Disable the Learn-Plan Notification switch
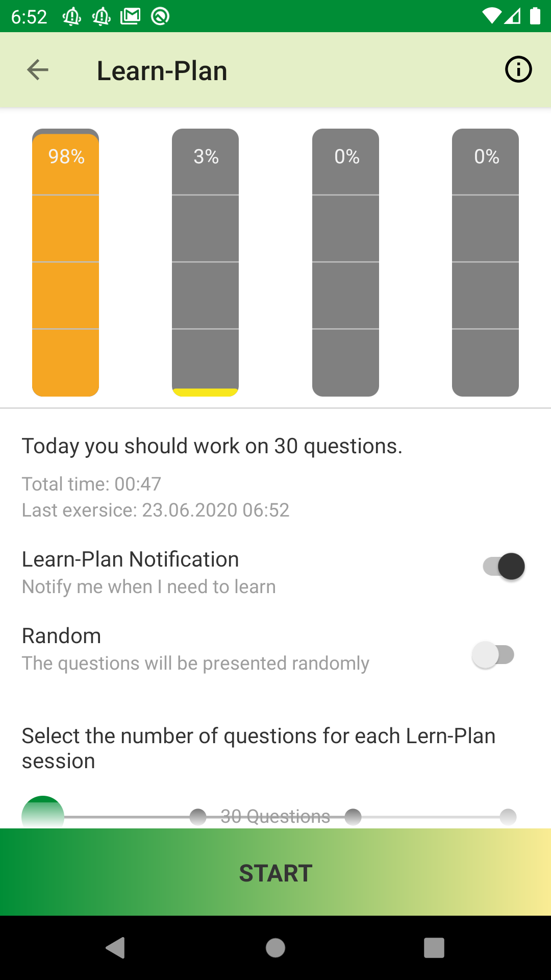 click(x=504, y=566)
